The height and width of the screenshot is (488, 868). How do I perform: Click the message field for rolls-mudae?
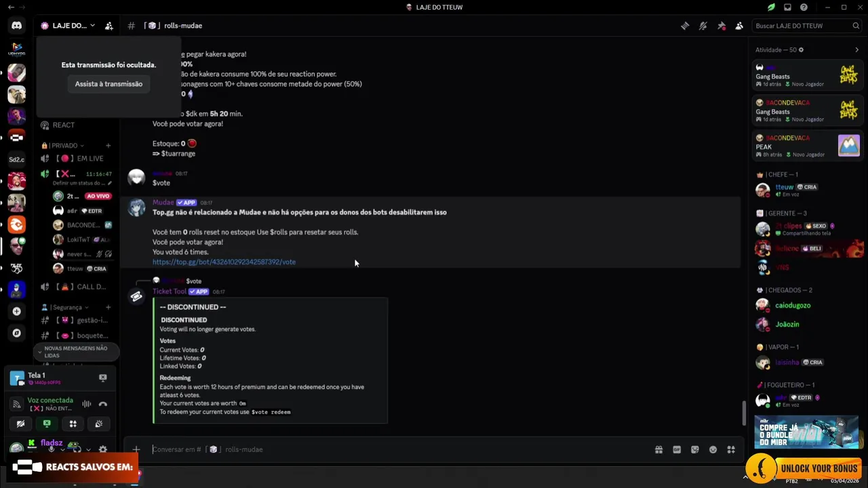click(x=400, y=449)
